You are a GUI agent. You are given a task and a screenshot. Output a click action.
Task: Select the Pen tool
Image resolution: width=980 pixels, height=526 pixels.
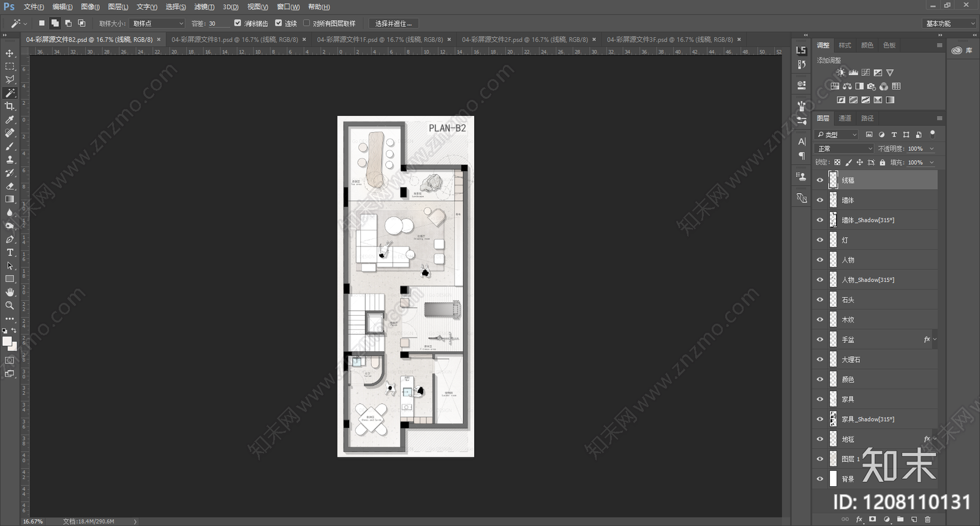click(x=10, y=239)
